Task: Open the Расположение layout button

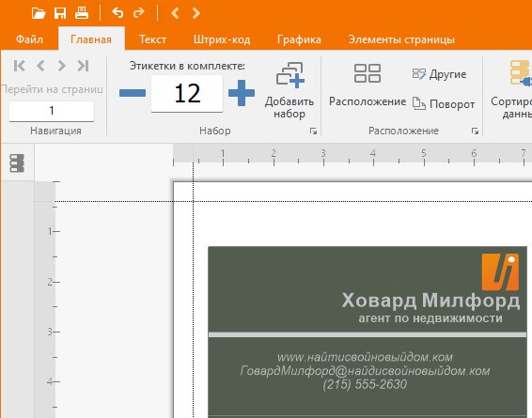Action: click(368, 85)
